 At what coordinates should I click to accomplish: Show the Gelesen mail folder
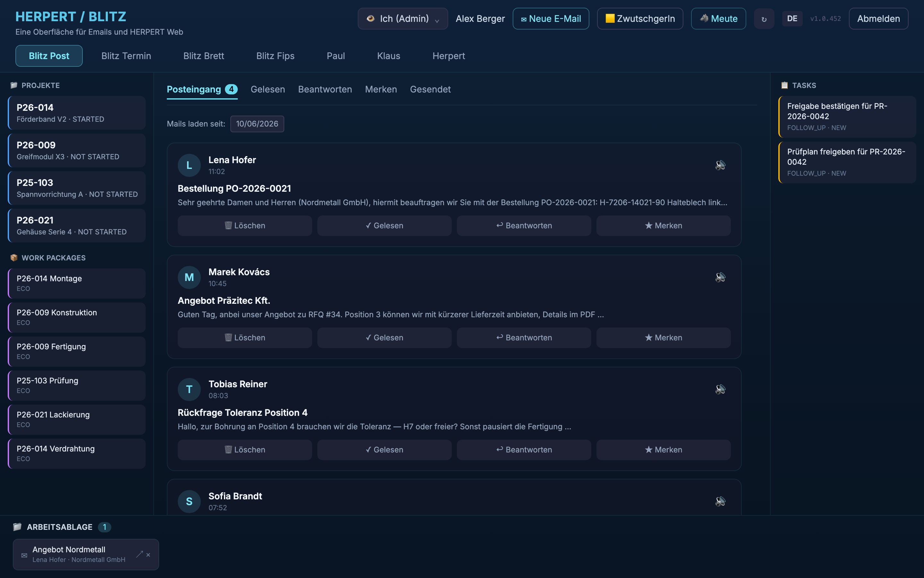268,90
